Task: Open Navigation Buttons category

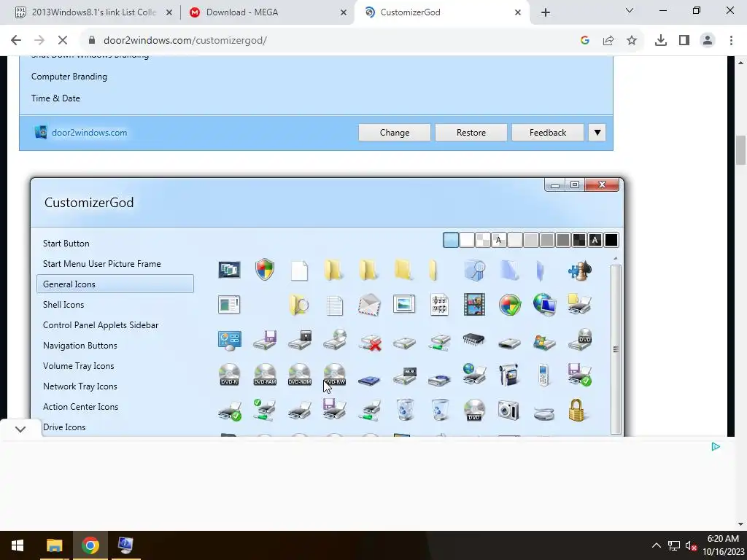Action: coord(80,345)
